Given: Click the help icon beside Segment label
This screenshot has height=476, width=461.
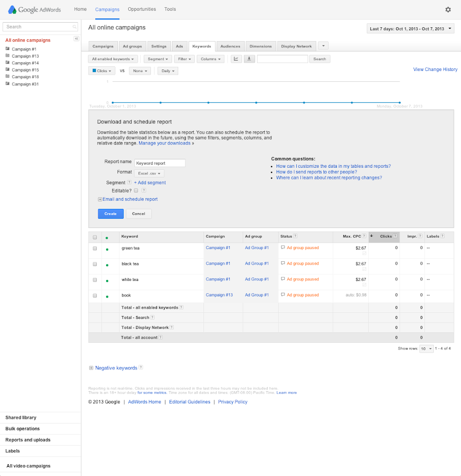Looking at the screenshot, I should 129,183.
